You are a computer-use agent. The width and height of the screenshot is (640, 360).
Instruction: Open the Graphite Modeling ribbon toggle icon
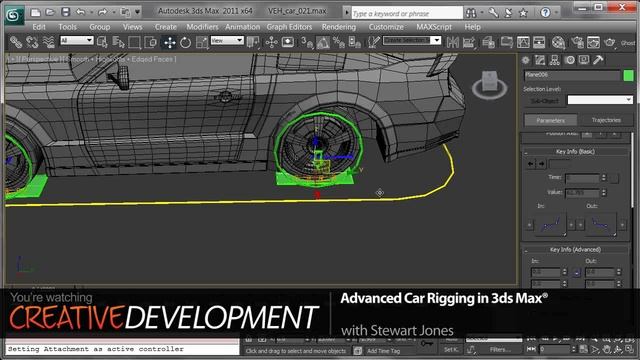pyautogui.click(x=507, y=42)
